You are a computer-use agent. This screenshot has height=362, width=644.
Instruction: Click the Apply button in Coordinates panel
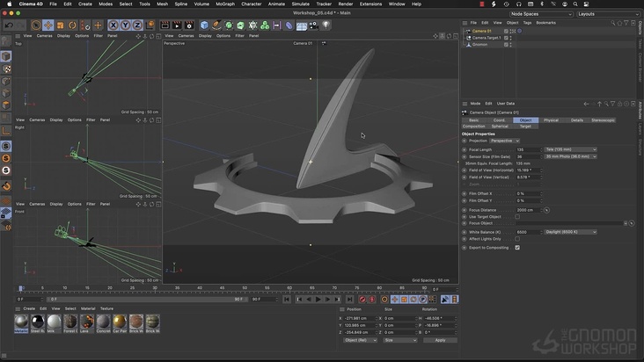click(x=440, y=340)
